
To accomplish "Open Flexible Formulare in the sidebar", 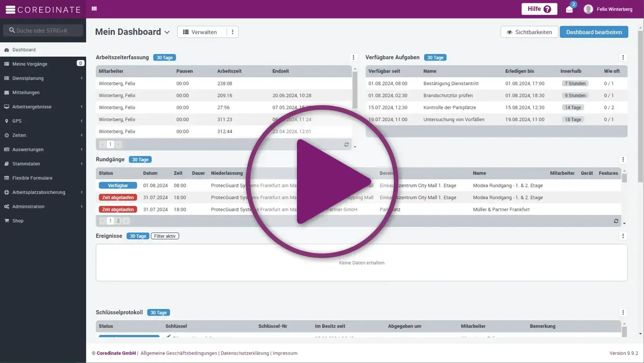I will pyautogui.click(x=32, y=178).
